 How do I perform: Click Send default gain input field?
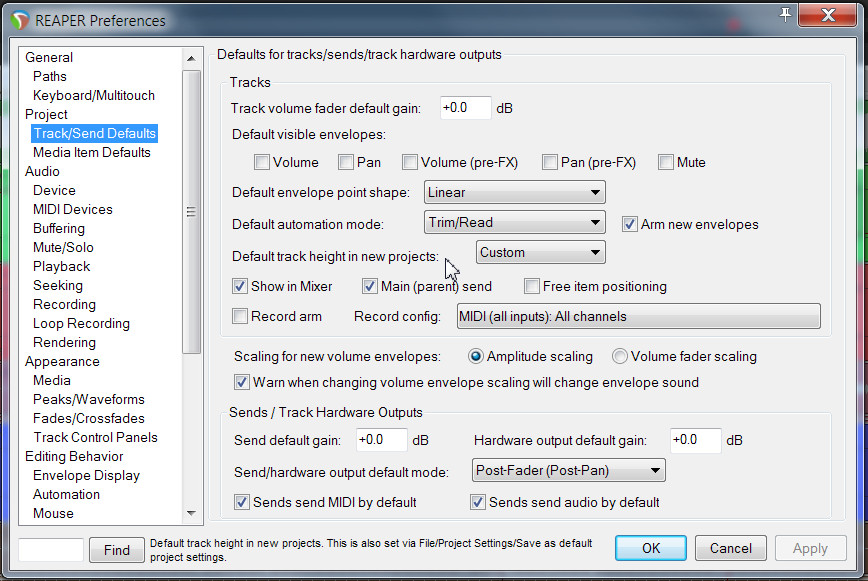(381, 440)
